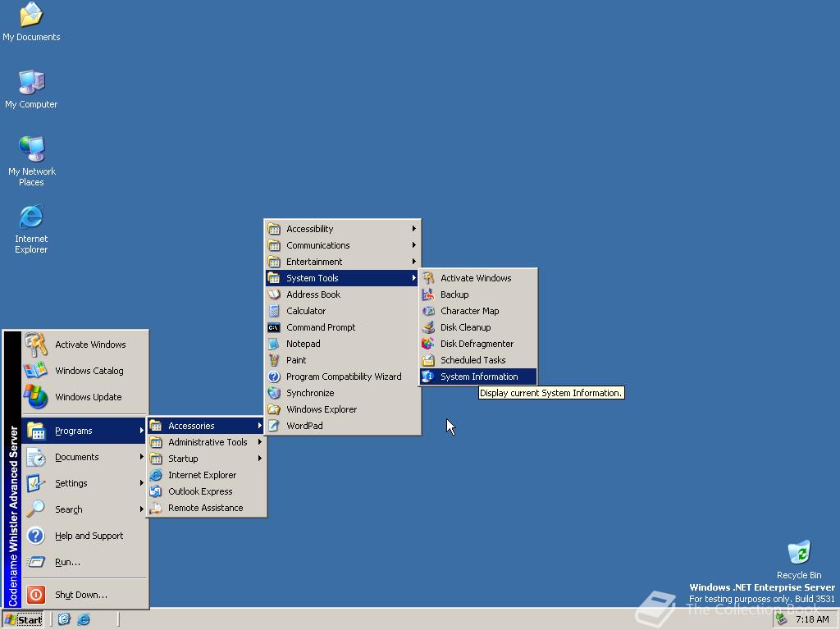Expand the Communications submenu arrow
This screenshot has width=840, height=630.
(x=413, y=245)
